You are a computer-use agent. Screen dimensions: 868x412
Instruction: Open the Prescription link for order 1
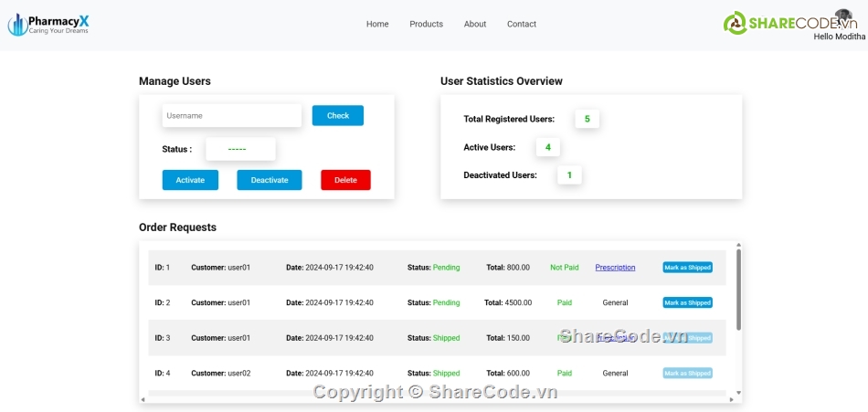click(615, 268)
